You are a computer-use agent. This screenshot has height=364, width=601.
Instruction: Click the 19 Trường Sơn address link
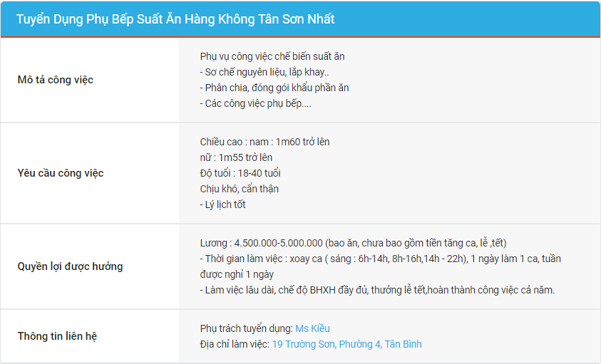[304, 344]
